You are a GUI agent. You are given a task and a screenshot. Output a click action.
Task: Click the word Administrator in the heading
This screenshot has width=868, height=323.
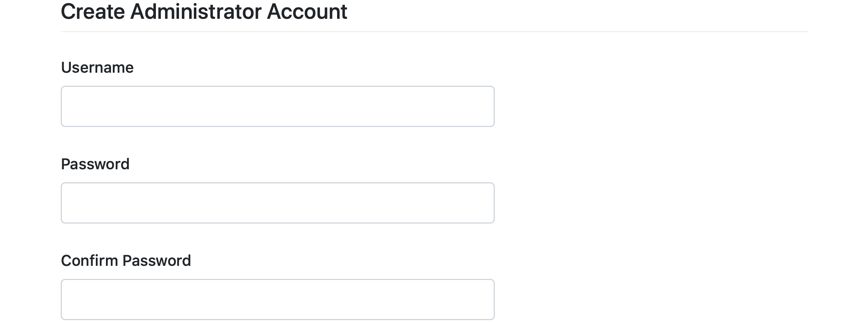(x=196, y=12)
